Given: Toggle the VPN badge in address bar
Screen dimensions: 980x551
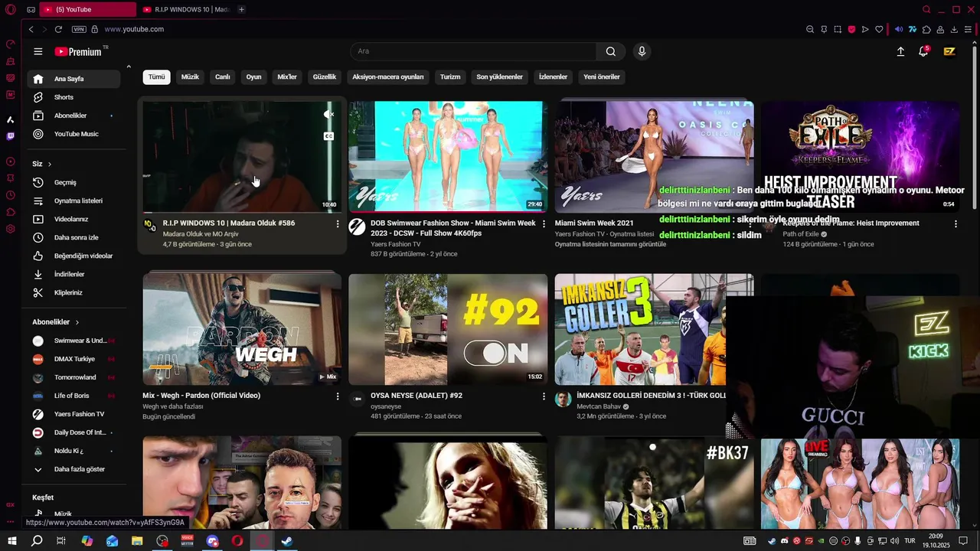Looking at the screenshot, I should [x=79, y=29].
